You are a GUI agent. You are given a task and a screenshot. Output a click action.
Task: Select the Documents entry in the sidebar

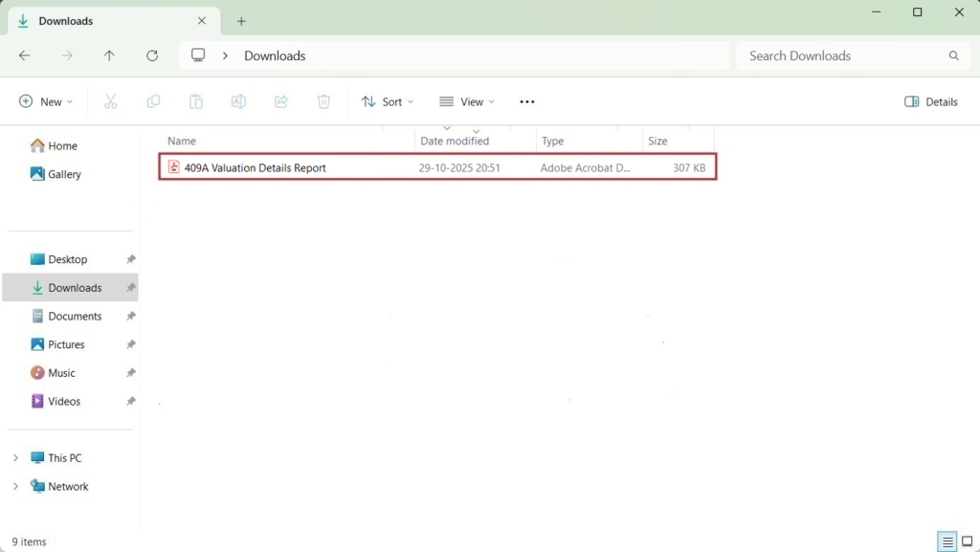(x=77, y=316)
